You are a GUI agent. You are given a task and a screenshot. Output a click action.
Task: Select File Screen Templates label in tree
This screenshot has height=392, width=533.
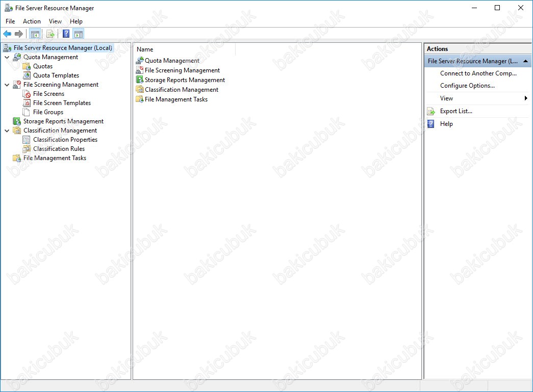(62, 103)
